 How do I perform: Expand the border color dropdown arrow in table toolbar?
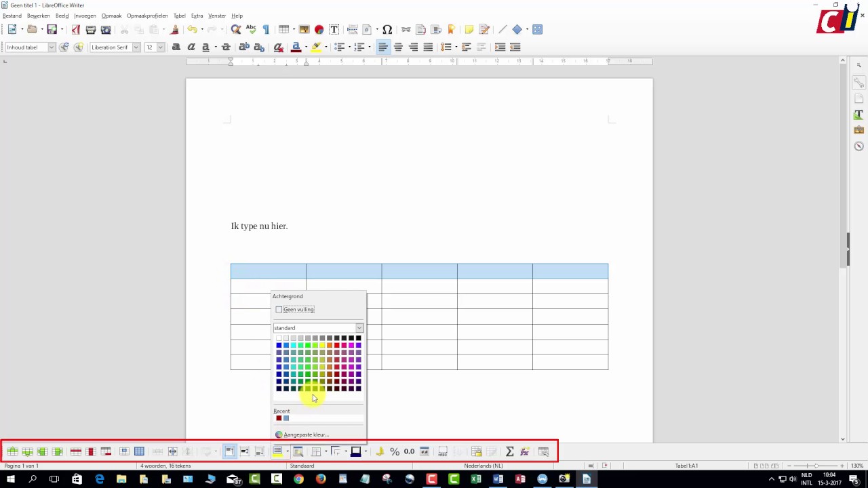coord(366,451)
